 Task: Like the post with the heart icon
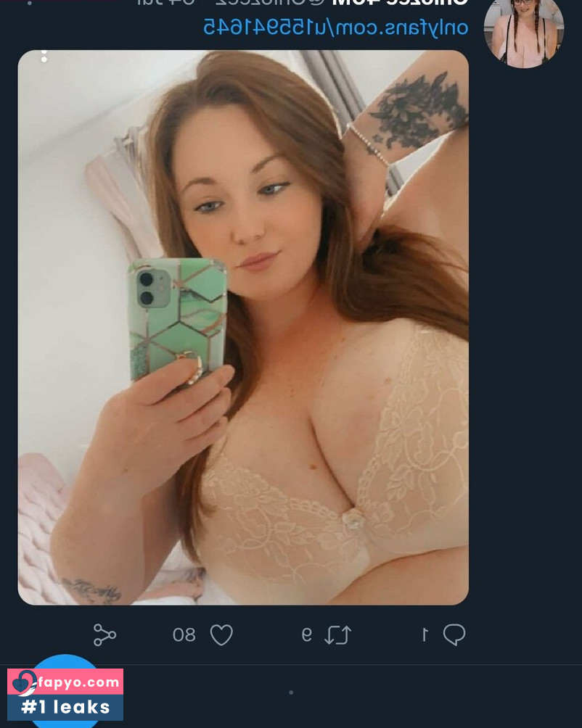pos(221,634)
